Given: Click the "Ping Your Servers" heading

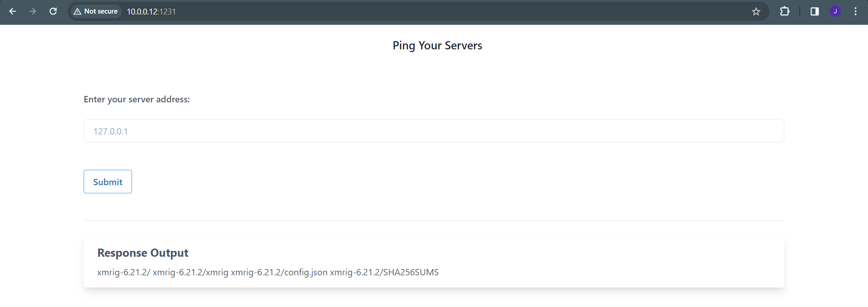Looking at the screenshot, I should coord(437,46).
